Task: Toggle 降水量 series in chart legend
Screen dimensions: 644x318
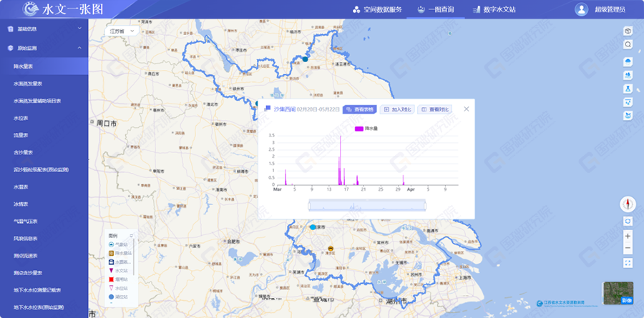Action: pos(366,129)
